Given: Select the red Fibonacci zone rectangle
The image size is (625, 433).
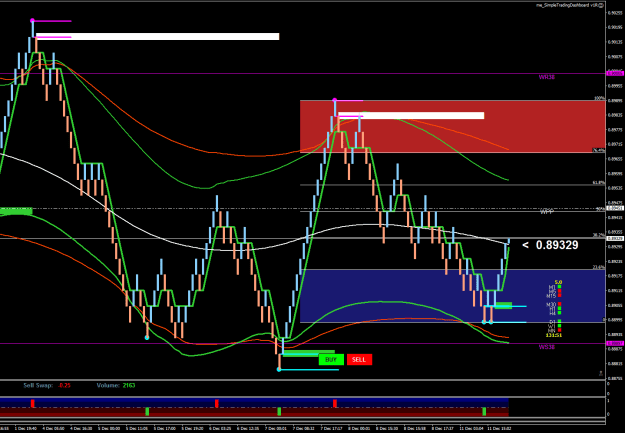Looking at the screenshot, I should point(452,126).
